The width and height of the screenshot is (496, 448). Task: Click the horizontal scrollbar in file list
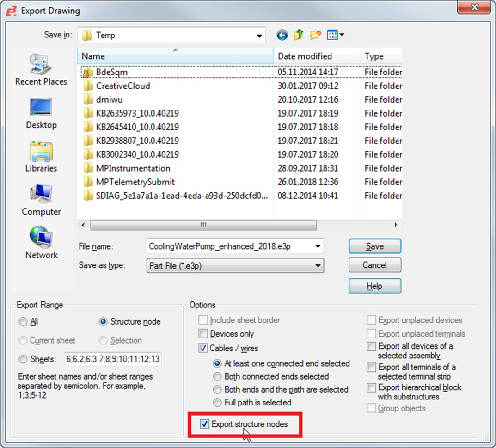tap(203, 225)
